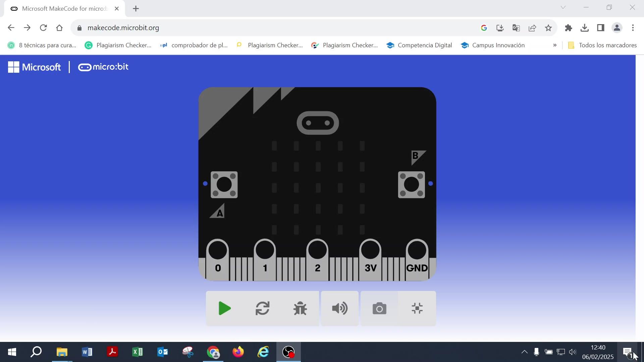
Task: Restart the simulator using refresh arrows icon
Action: 262,308
